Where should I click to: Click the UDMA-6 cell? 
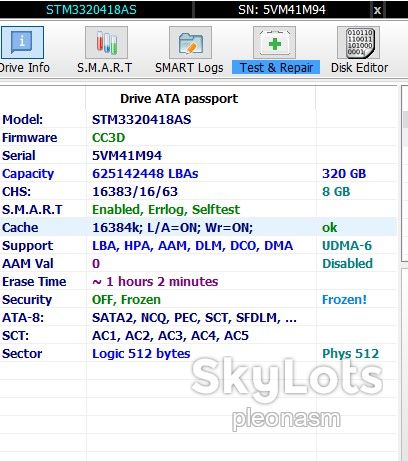(347, 246)
